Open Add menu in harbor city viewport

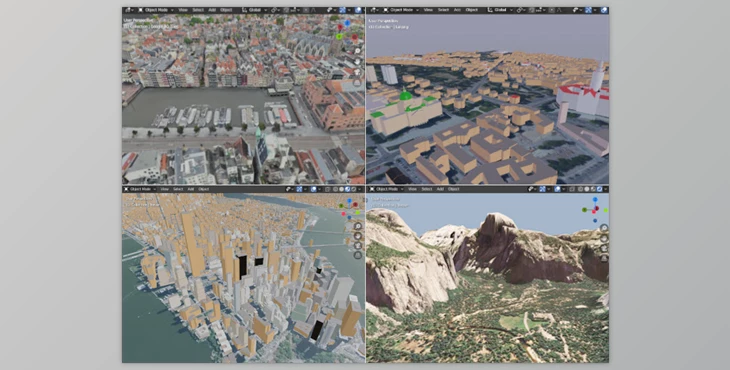click(212, 10)
